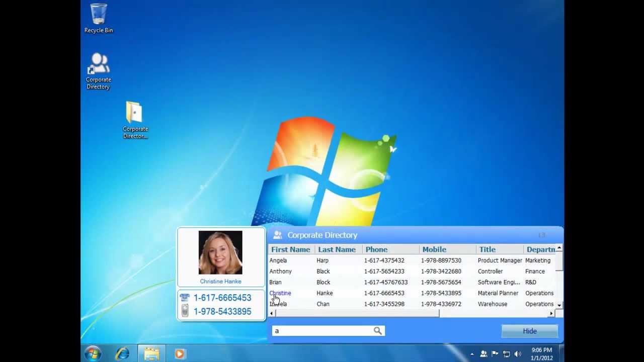Select the Anthony first name cell
Image resolution: width=644 pixels, height=362 pixels.
(280, 271)
